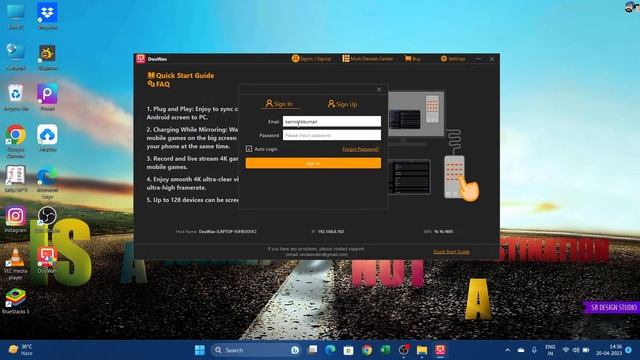Click the Email input field

coord(332,121)
